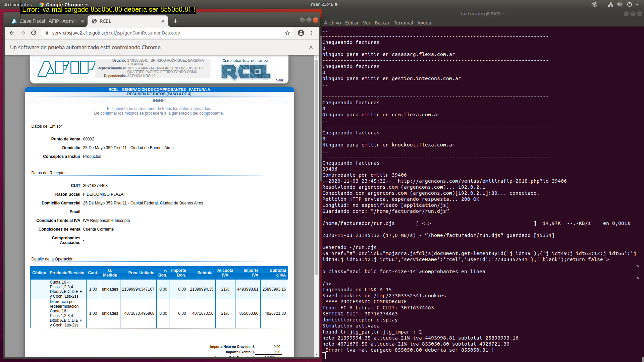The width and height of the screenshot is (644, 362).
Task: Reload the RCEL page
Action: tap(34, 33)
